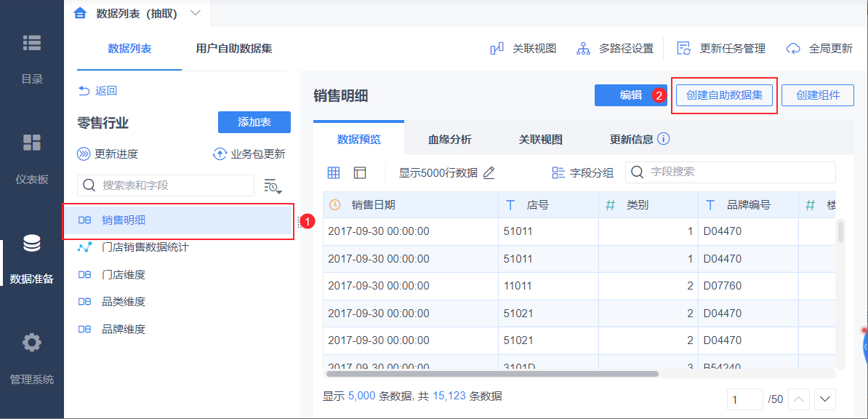Open the 管理系统 gear icon
Viewport: 868px width, 419px height.
31,343
